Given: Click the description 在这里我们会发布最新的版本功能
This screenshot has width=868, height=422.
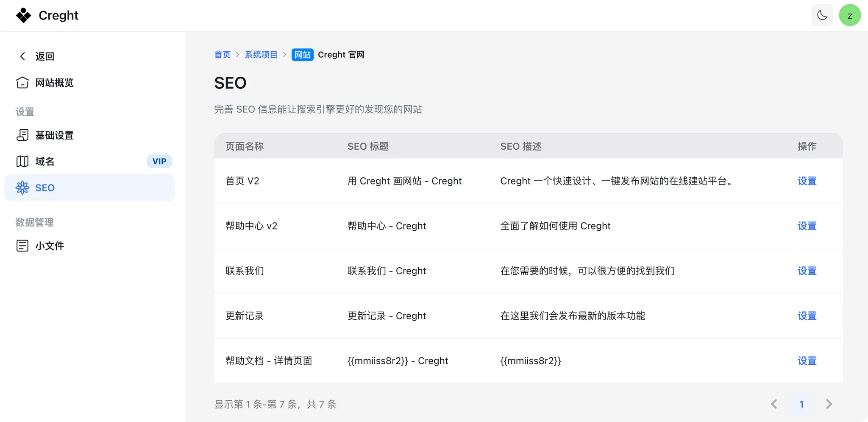Looking at the screenshot, I should click(x=573, y=316).
